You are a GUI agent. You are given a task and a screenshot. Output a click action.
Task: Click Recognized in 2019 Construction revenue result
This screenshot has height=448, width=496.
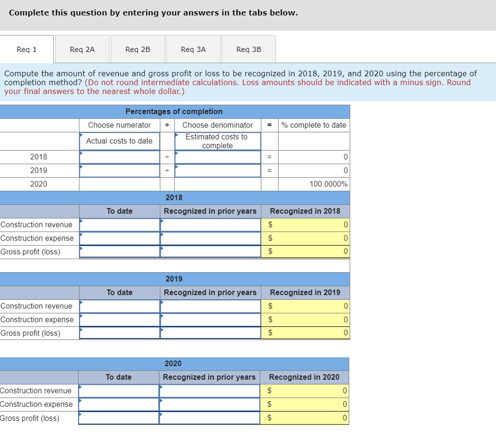coord(306,306)
